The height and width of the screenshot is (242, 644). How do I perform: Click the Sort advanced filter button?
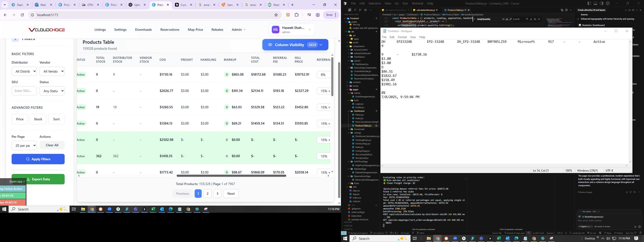[x=56, y=119]
